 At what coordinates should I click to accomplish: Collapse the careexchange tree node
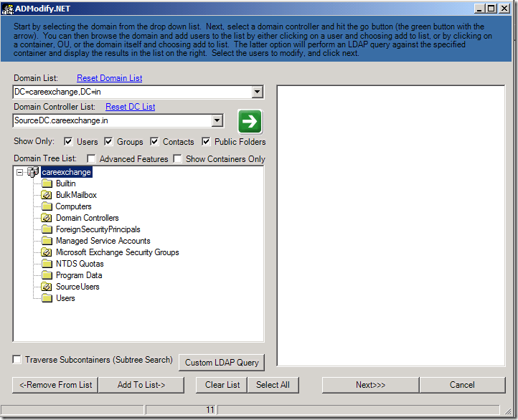coord(20,172)
